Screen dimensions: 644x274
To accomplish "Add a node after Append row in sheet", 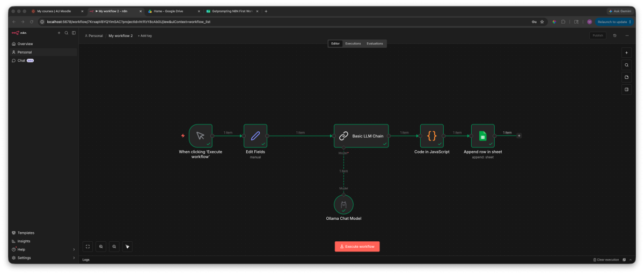I will [x=519, y=136].
